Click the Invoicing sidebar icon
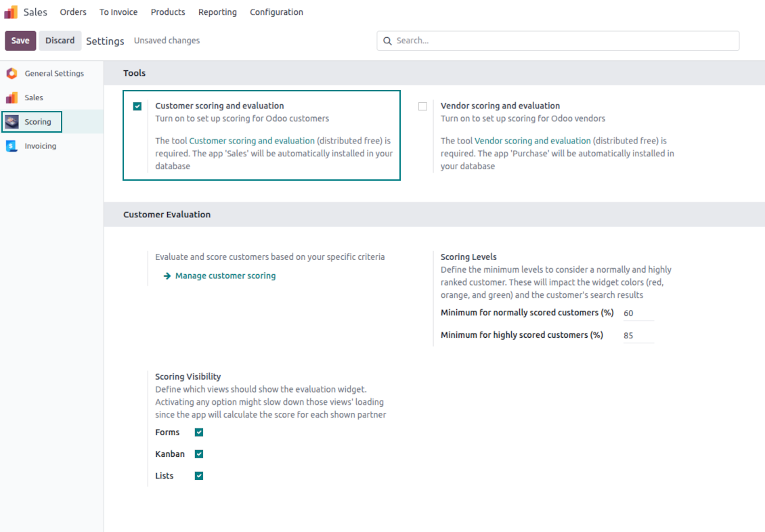This screenshot has width=765, height=532. tap(12, 146)
